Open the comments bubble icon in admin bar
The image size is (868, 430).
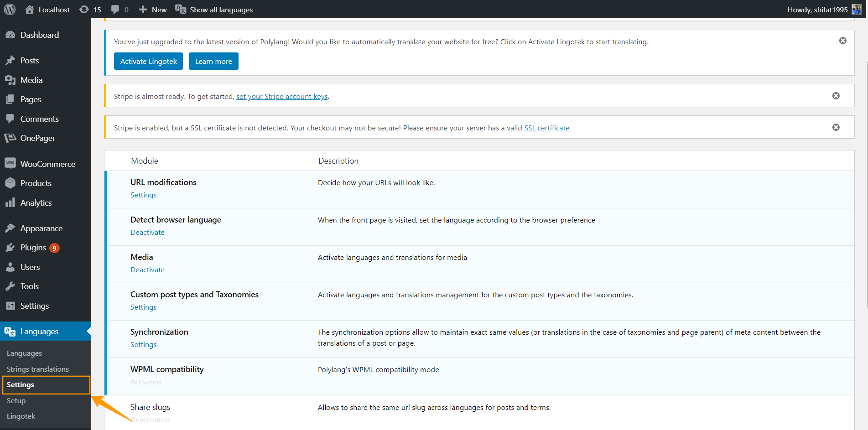pyautogui.click(x=115, y=10)
